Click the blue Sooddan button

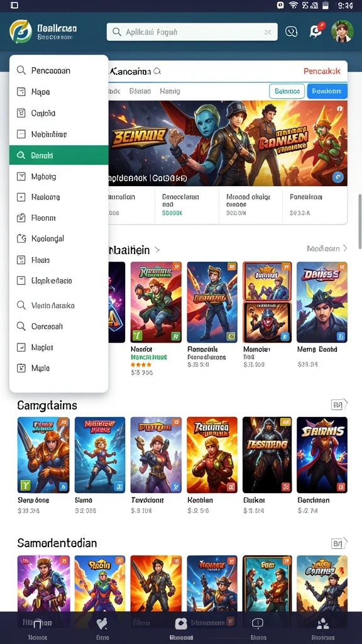(327, 91)
